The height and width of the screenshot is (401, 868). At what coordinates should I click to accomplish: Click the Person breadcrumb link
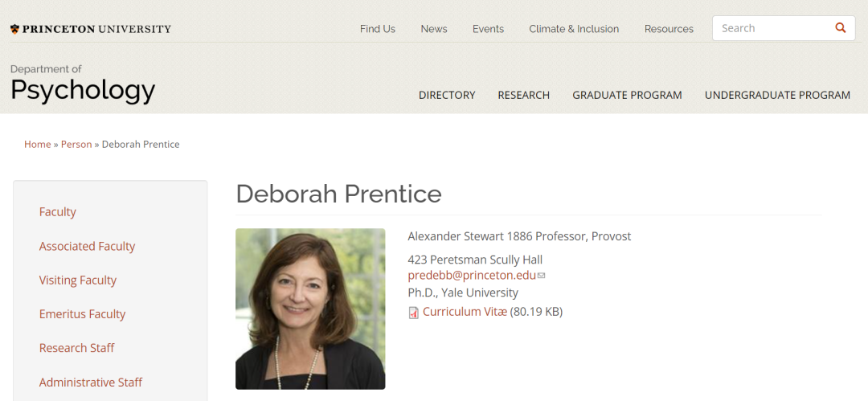(76, 145)
